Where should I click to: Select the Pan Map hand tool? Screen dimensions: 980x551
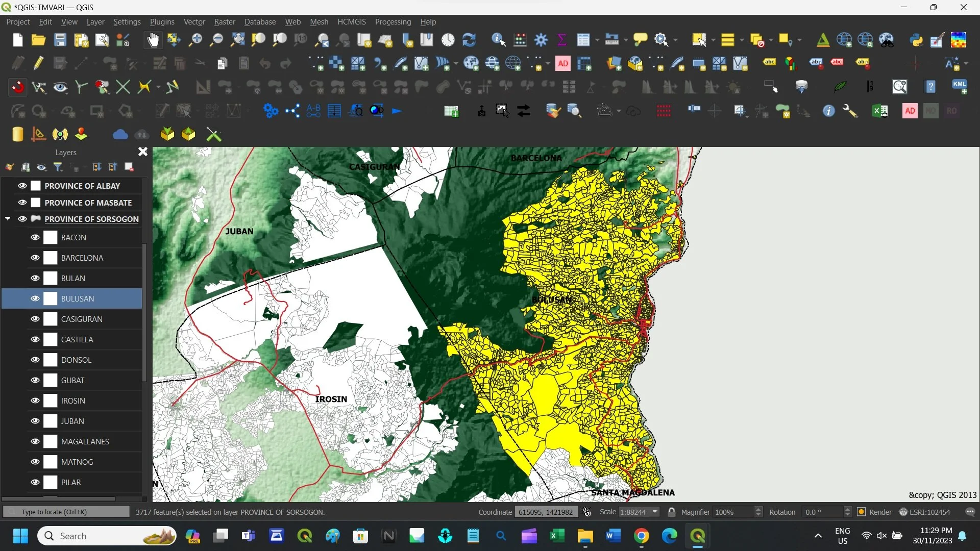153,40
